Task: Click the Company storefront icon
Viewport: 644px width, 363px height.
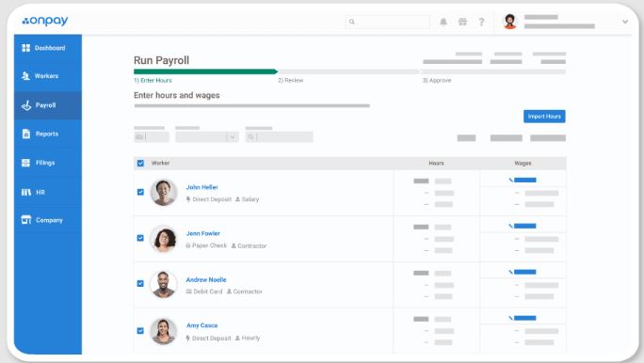Action: tap(25, 220)
